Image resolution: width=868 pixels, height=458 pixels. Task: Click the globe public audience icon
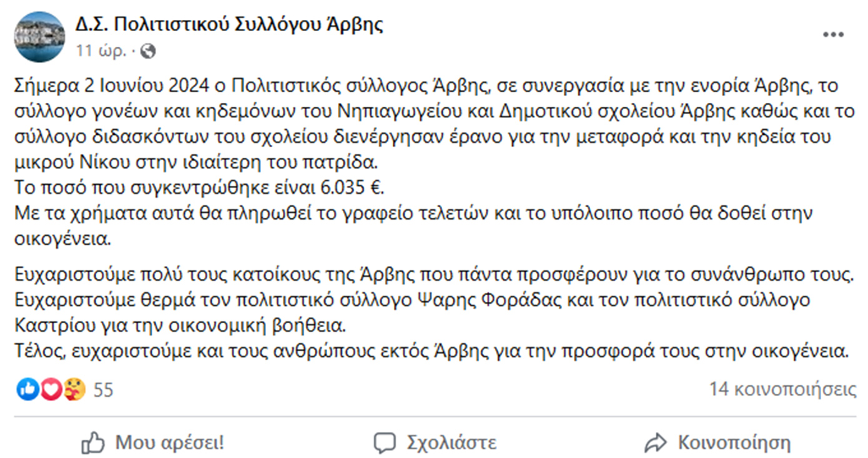[x=149, y=51]
